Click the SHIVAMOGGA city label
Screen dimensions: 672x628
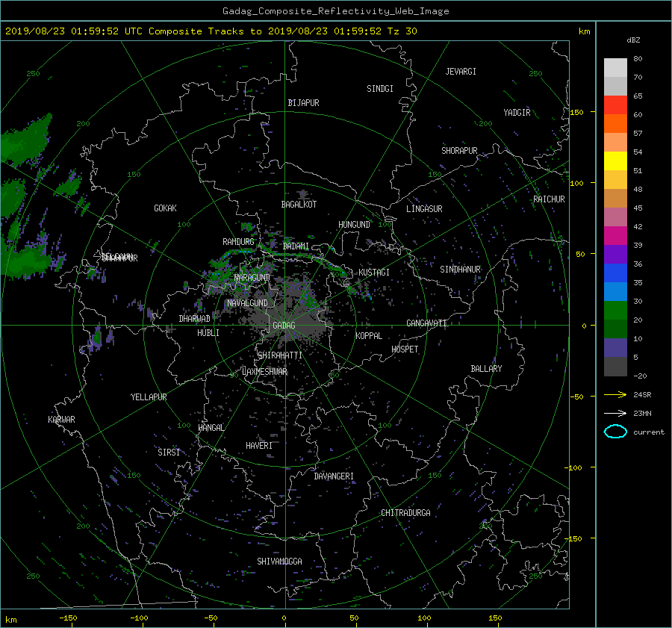click(x=279, y=562)
